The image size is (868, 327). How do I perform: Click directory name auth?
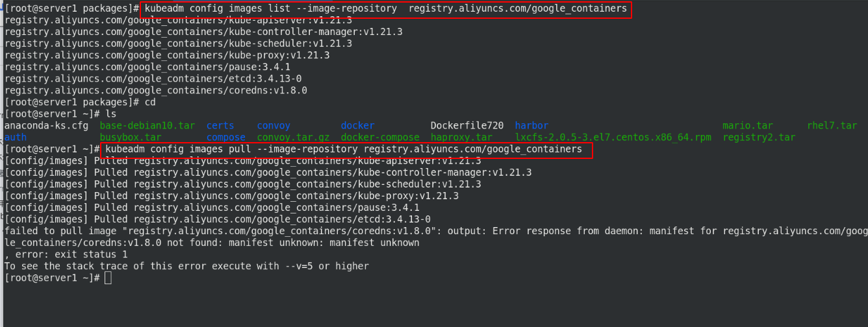pos(16,137)
